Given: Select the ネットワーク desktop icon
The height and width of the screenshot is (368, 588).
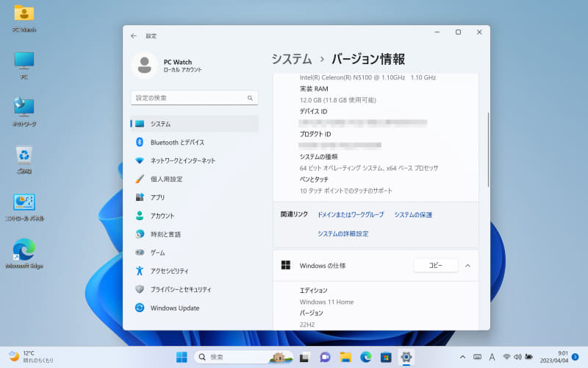Looking at the screenshot, I should pyautogui.click(x=24, y=112).
